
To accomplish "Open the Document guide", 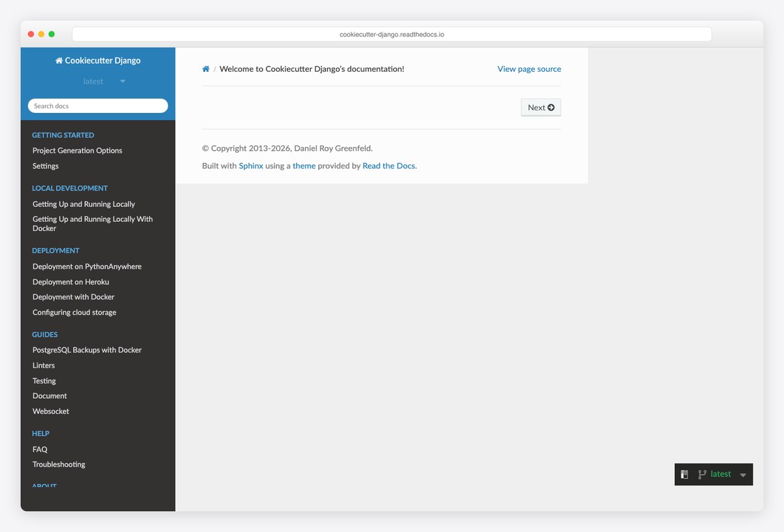I will pos(50,396).
